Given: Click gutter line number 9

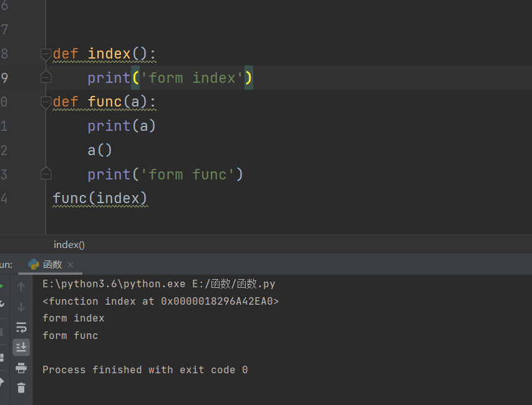Looking at the screenshot, I should tap(4, 78).
